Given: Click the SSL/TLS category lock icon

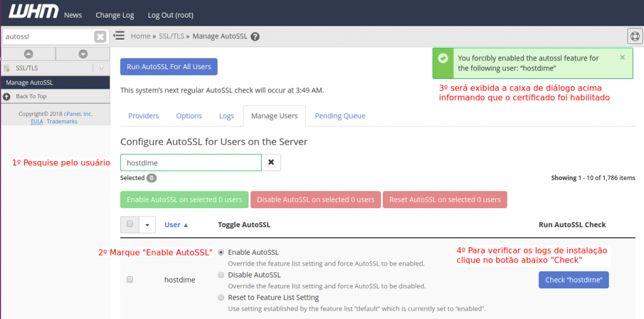Looking at the screenshot, I should (x=6, y=68).
